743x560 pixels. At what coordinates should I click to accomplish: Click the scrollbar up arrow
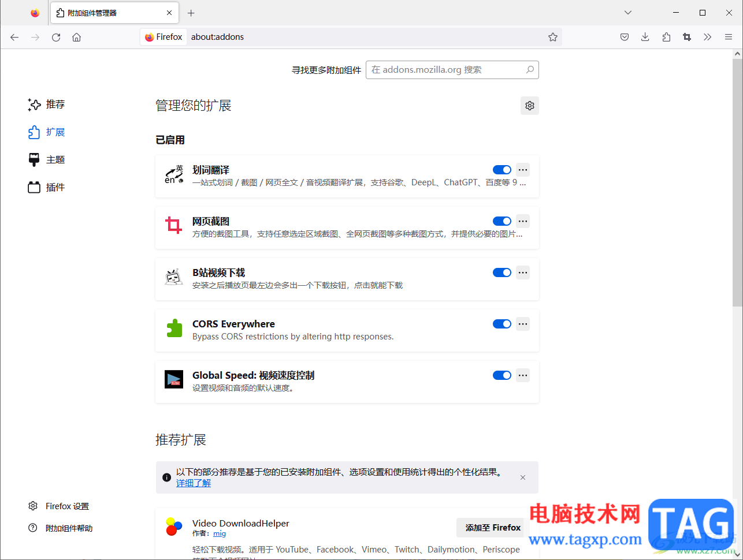[737, 54]
